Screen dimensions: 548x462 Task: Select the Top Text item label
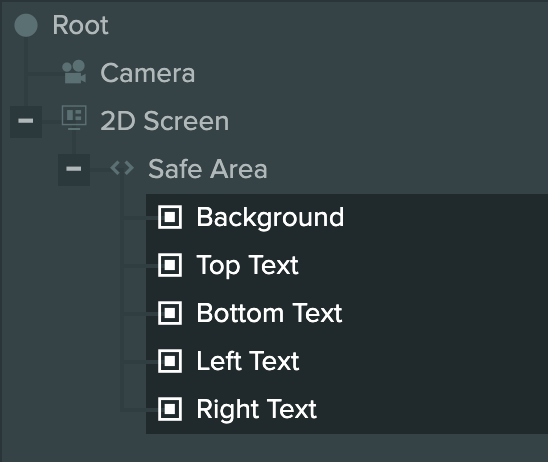point(247,266)
